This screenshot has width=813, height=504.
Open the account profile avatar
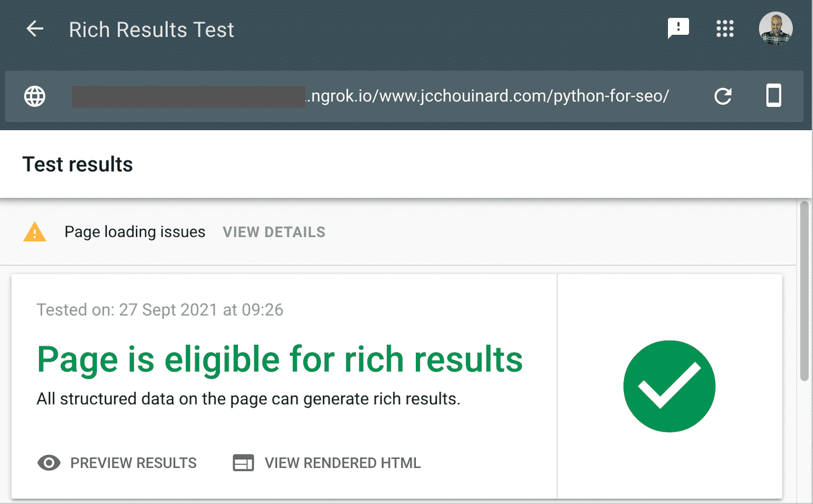tap(776, 28)
